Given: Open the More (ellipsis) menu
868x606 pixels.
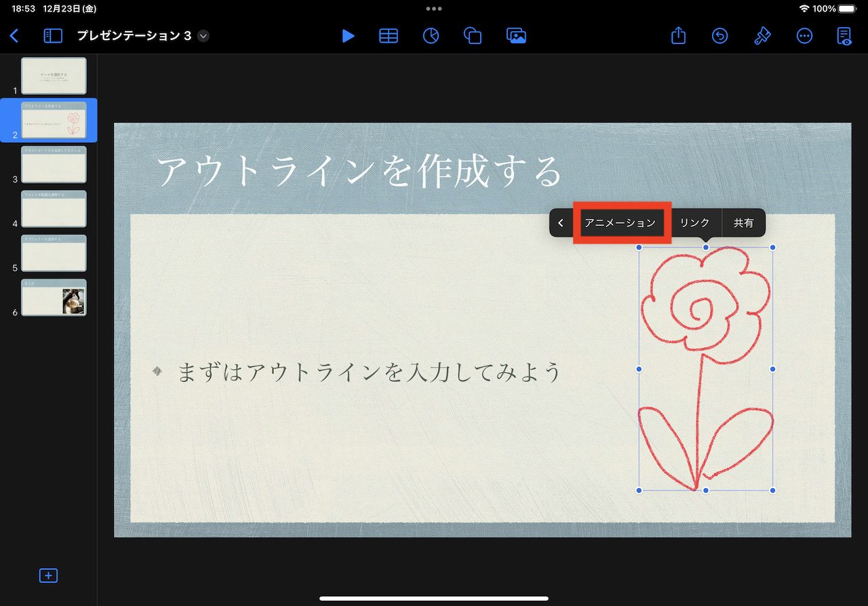Looking at the screenshot, I should (804, 36).
